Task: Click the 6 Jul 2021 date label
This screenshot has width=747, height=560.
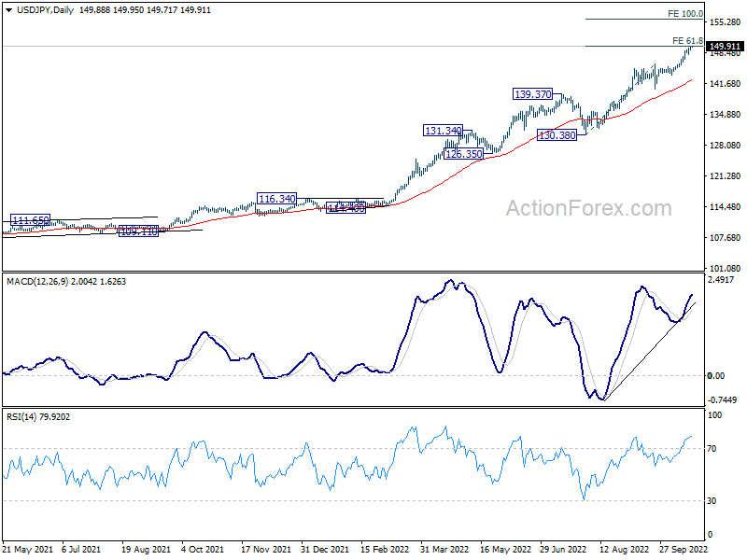Action: coord(81,550)
